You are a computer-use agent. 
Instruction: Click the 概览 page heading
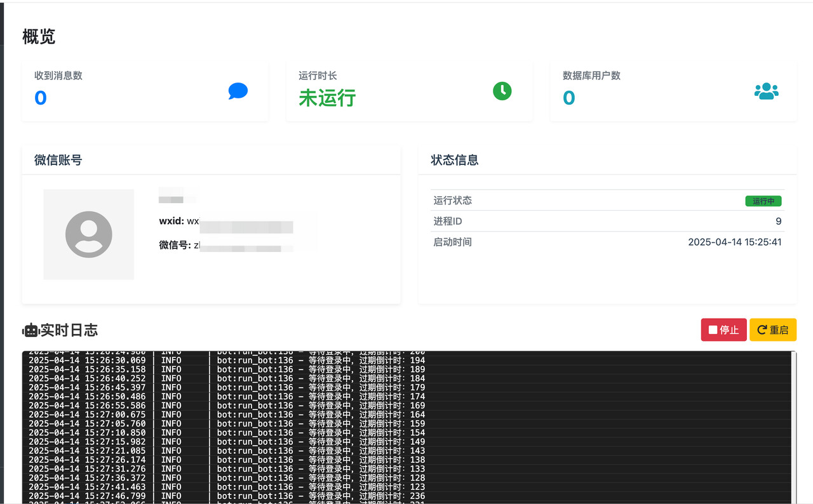[39, 37]
